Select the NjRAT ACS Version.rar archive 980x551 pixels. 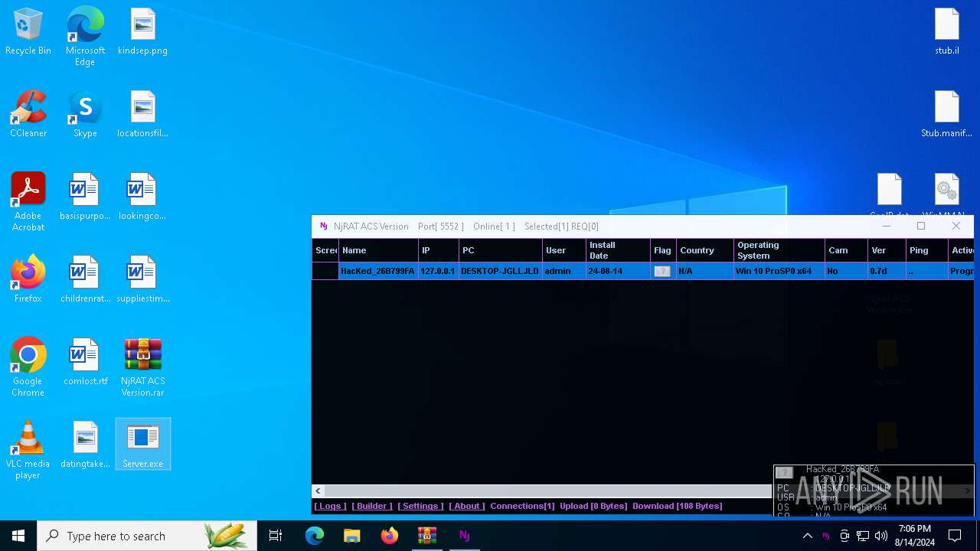click(142, 367)
